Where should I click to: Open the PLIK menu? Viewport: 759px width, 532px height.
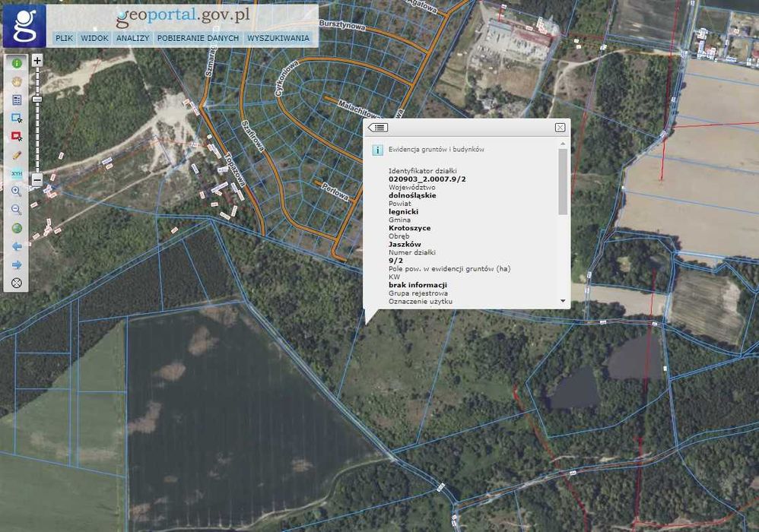pos(65,38)
